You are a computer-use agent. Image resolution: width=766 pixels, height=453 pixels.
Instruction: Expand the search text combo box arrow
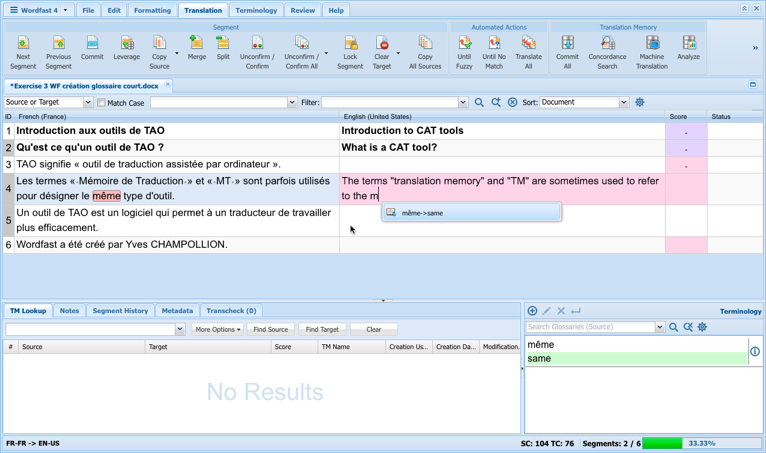(292, 102)
